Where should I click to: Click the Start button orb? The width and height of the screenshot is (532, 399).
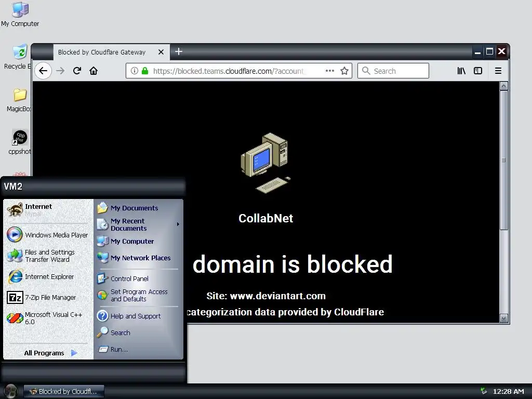coord(10,391)
